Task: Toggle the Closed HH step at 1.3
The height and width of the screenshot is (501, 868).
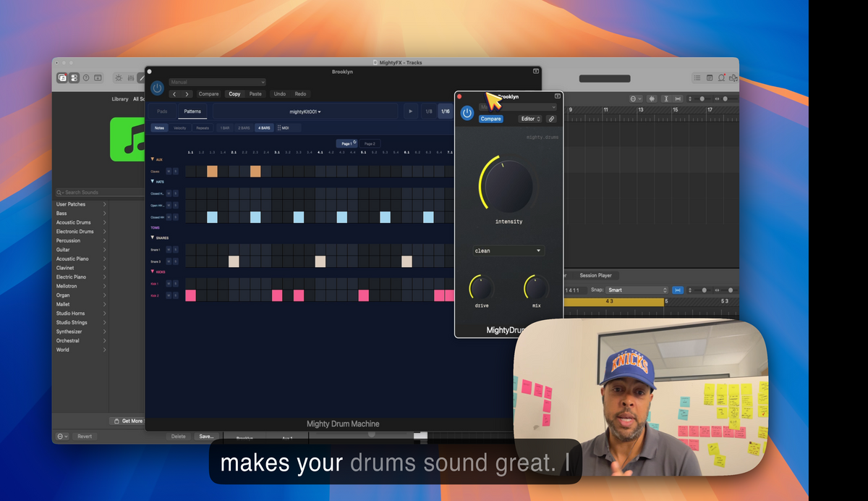Action: tap(213, 217)
